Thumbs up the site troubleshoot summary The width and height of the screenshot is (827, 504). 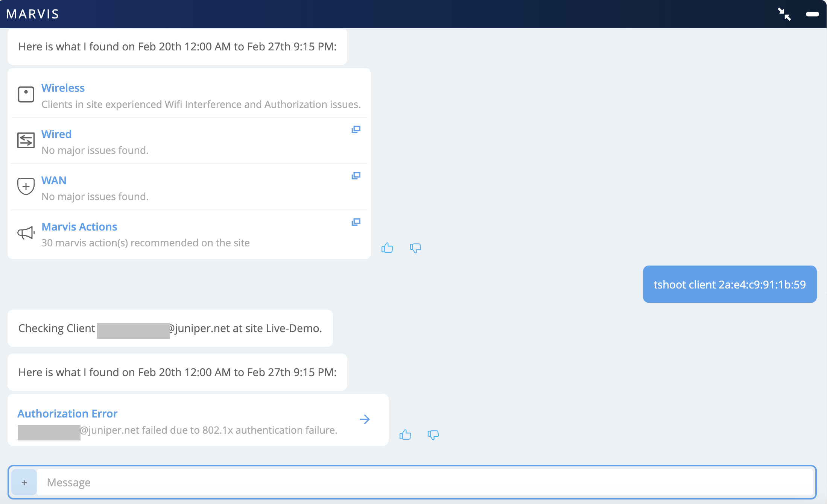tap(387, 248)
